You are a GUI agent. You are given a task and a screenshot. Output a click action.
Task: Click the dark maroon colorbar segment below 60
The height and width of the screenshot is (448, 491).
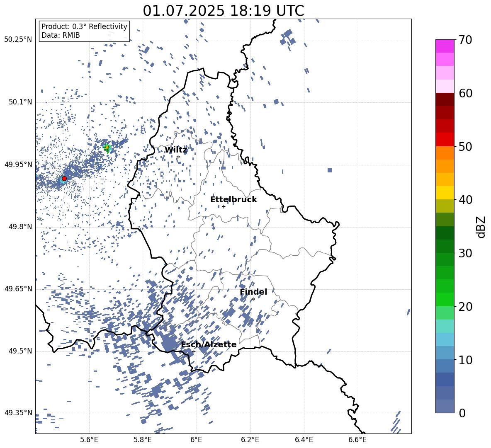[445, 99]
